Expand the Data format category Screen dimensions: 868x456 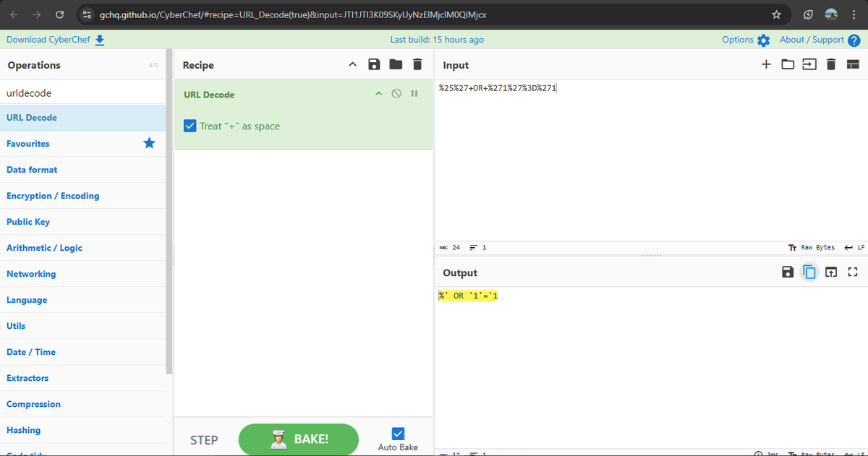point(83,170)
